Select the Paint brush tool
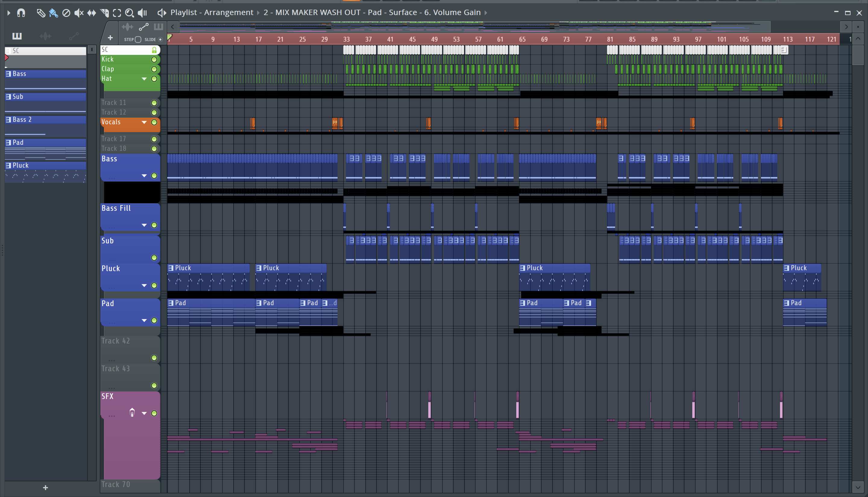 53,13
